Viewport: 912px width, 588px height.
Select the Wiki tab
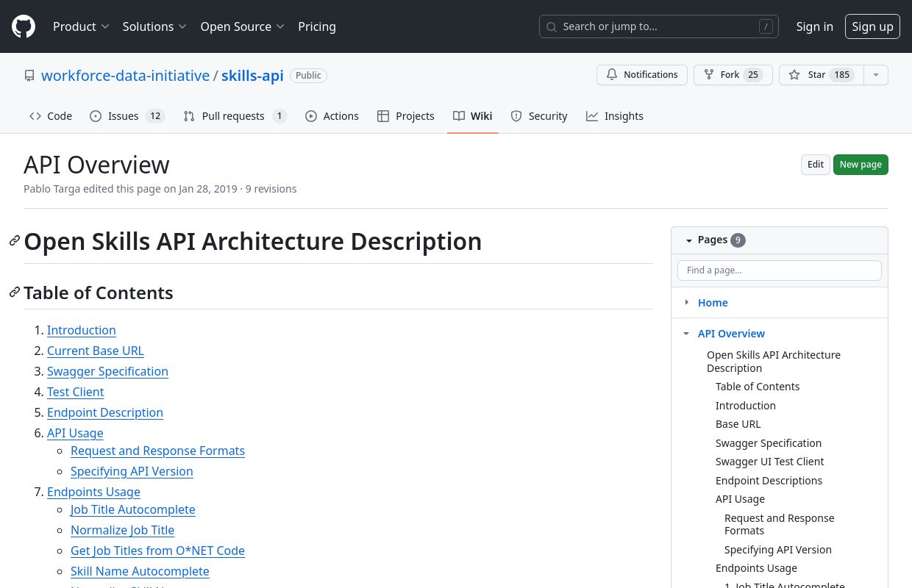pos(473,116)
